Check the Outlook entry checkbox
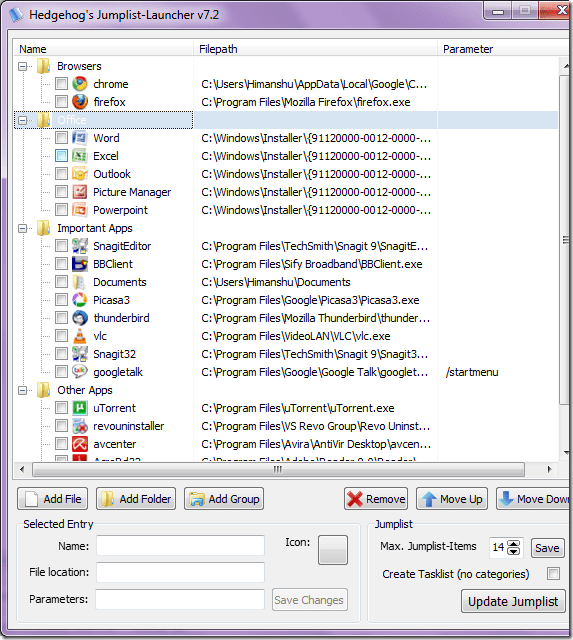Image resolution: width=573 pixels, height=640 pixels. click(62, 174)
